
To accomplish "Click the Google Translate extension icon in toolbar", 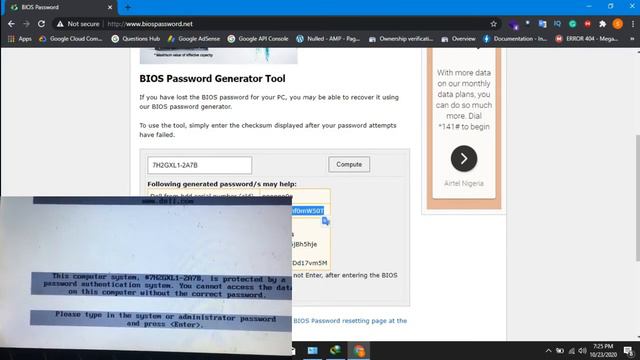I will tap(542, 24).
